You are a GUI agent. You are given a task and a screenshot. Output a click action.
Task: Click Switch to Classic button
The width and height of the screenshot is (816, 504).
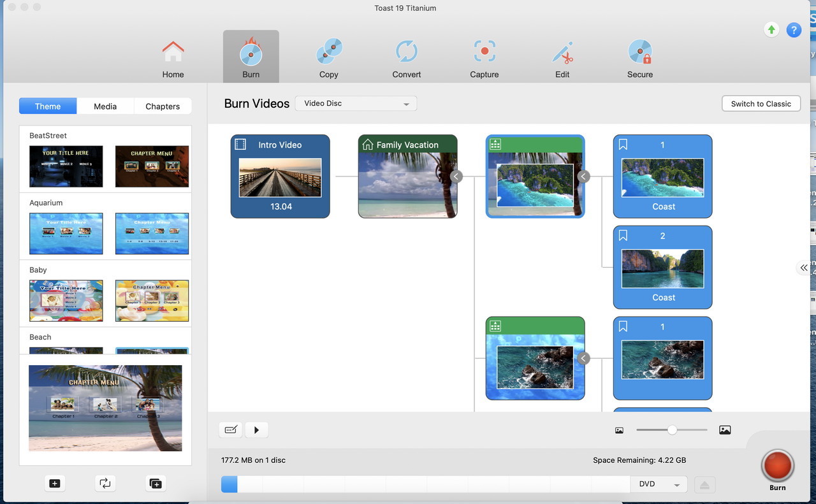pos(761,103)
